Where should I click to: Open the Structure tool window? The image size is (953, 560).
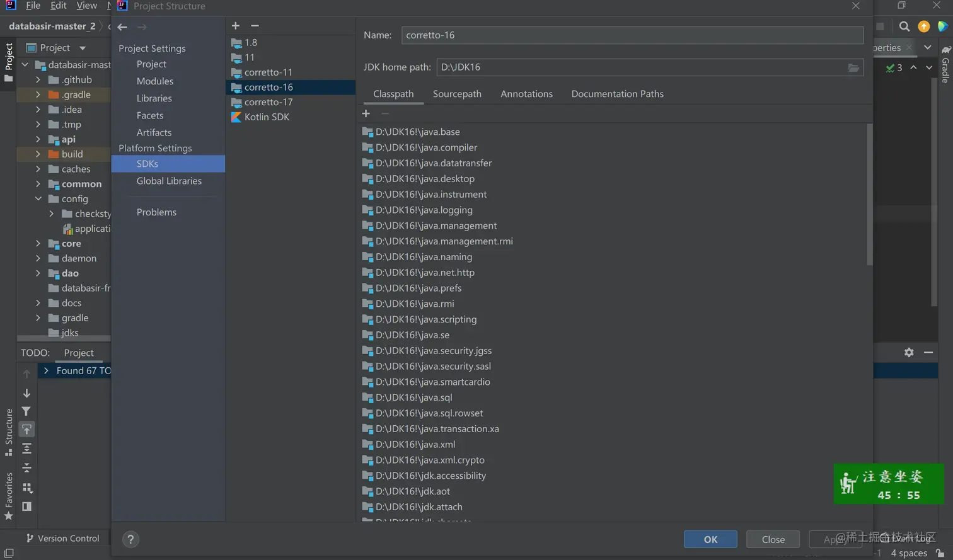point(9,432)
